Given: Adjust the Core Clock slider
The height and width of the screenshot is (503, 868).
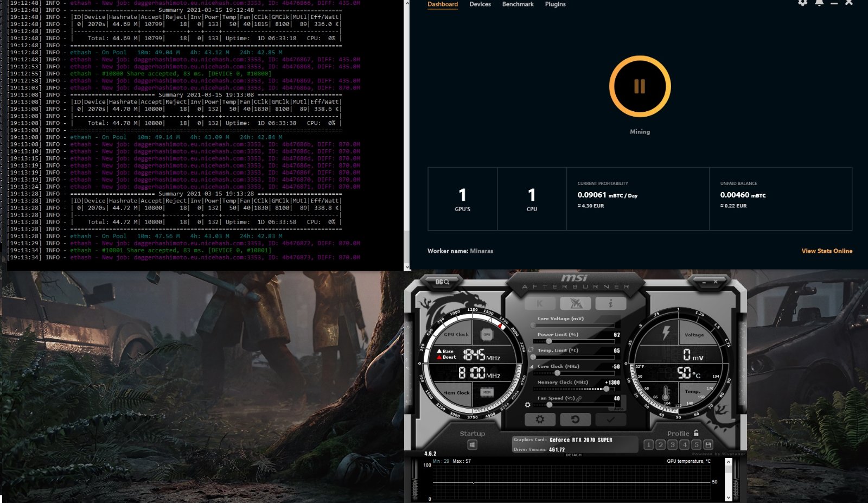Looking at the screenshot, I should pos(574,373).
